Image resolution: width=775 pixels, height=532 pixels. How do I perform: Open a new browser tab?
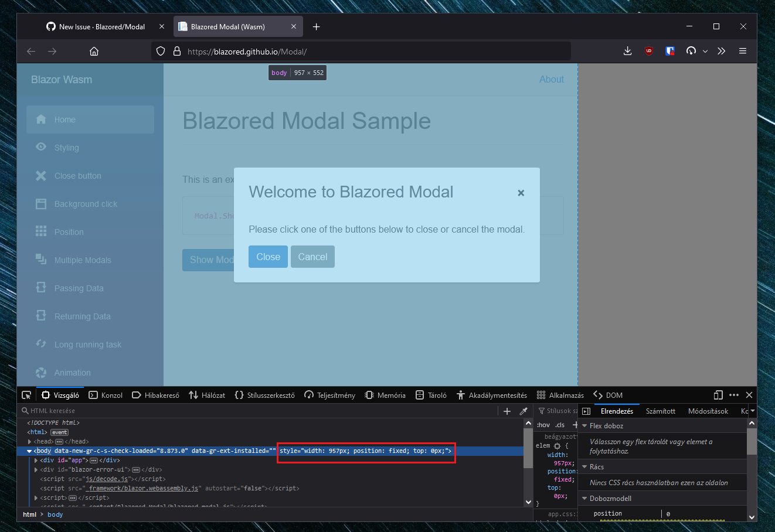tap(316, 26)
